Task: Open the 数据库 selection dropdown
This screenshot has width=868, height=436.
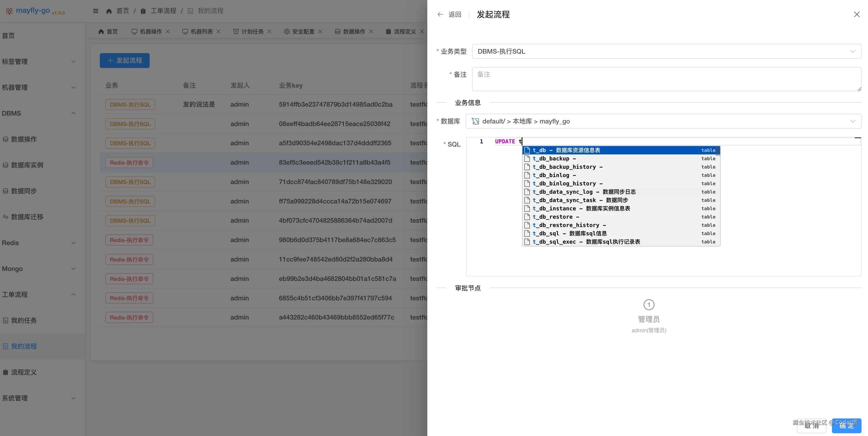Action: click(x=663, y=121)
